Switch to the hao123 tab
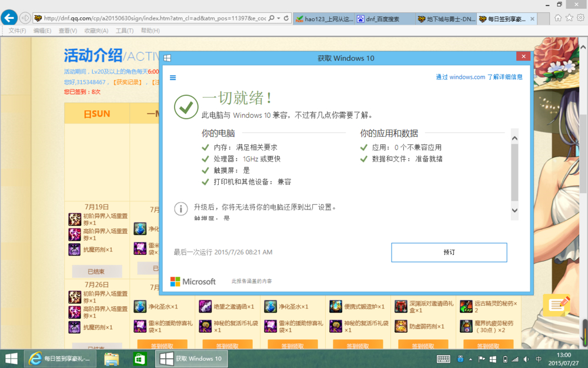This screenshot has height=368, width=588. [x=323, y=19]
